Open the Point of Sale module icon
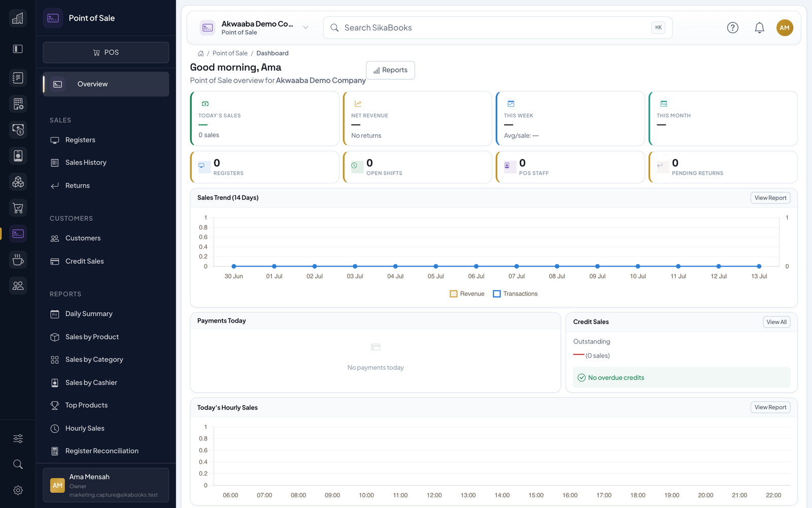 tap(18, 234)
